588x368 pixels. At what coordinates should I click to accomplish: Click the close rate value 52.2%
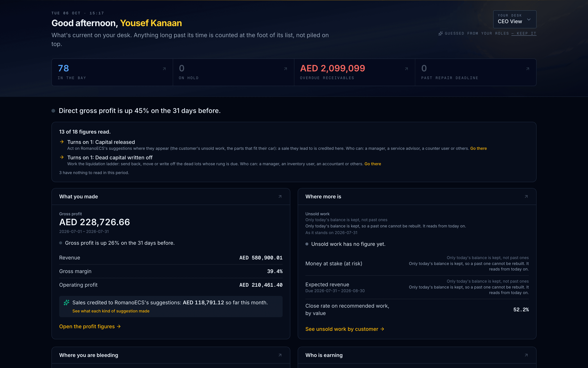click(521, 310)
